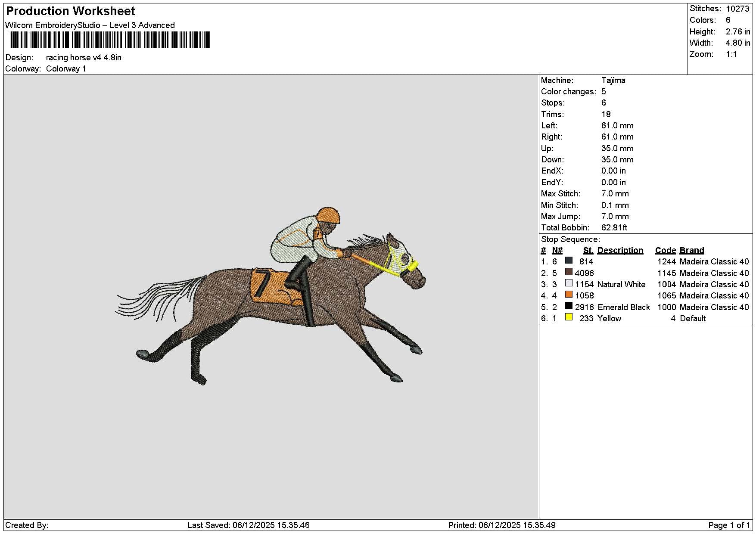The width and height of the screenshot is (756, 534).
Task: Click 'Madeira Classic 40' in row 1
Action: coord(714,261)
